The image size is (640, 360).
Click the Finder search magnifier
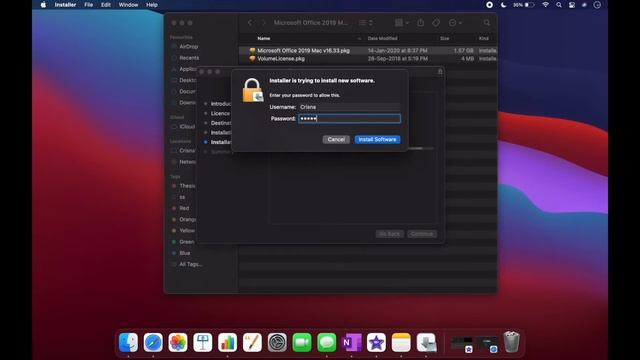click(x=487, y=23)
